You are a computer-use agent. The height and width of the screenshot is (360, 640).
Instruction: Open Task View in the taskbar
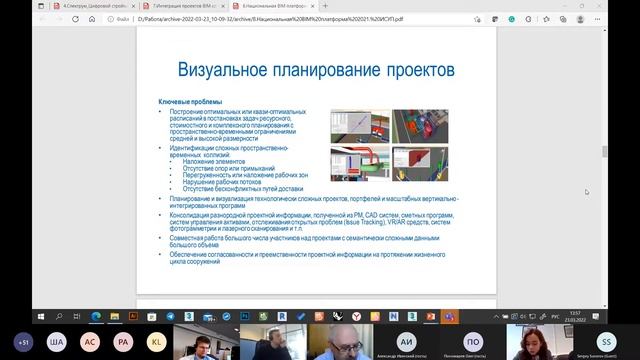coord(77,316)
